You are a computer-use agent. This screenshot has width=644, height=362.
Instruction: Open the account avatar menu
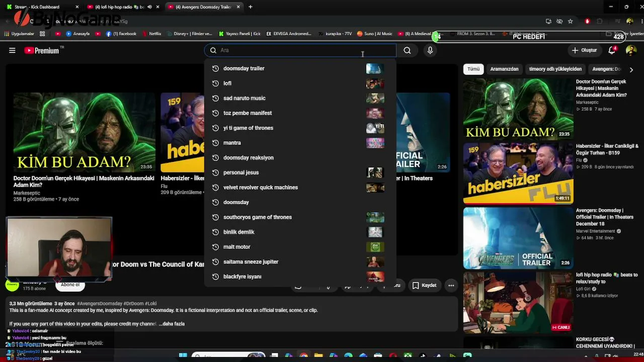pyautogui.click(x=631, y=50)
